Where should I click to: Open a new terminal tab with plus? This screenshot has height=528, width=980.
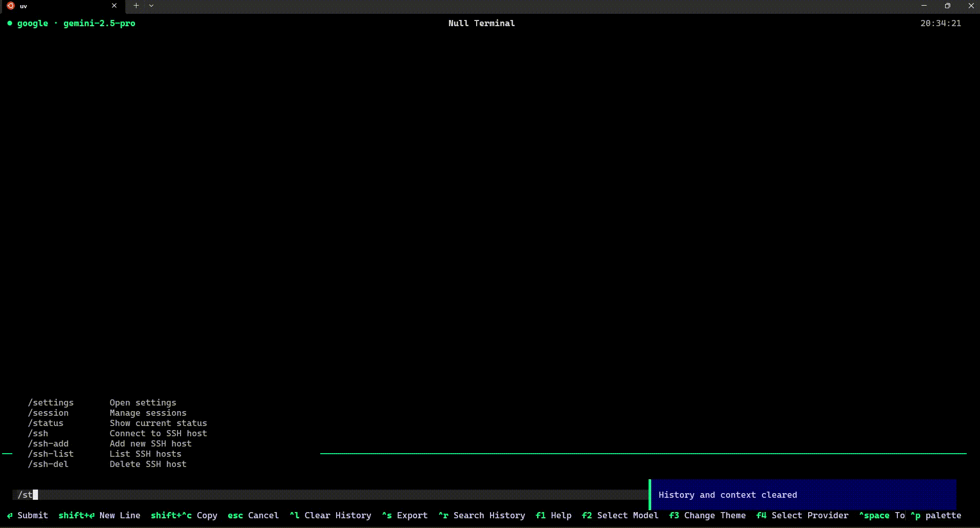[x=136, y=6]
